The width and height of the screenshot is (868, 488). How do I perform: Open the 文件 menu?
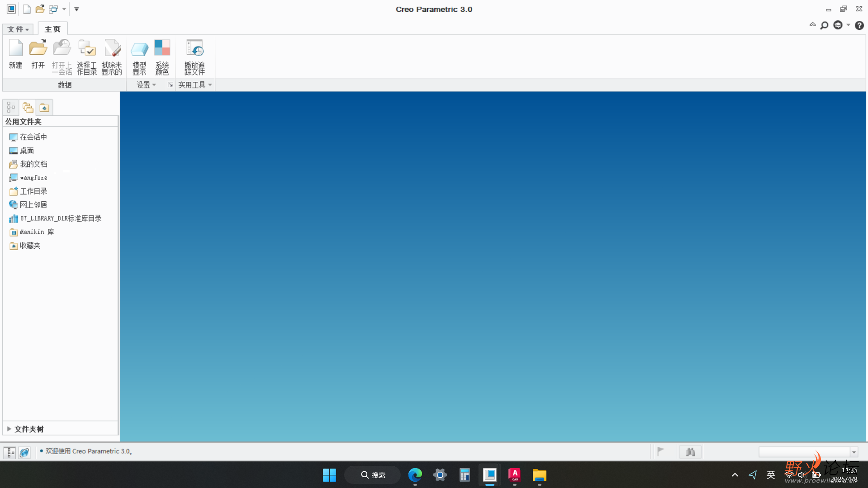click(x=18, y=29)
